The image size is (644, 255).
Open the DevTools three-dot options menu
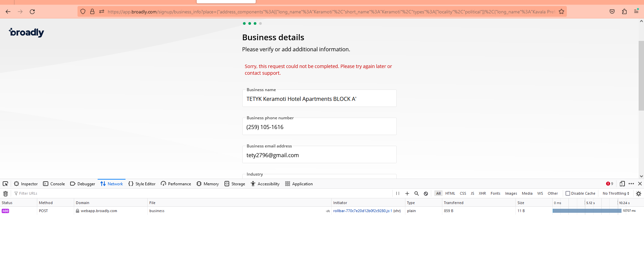631,184
